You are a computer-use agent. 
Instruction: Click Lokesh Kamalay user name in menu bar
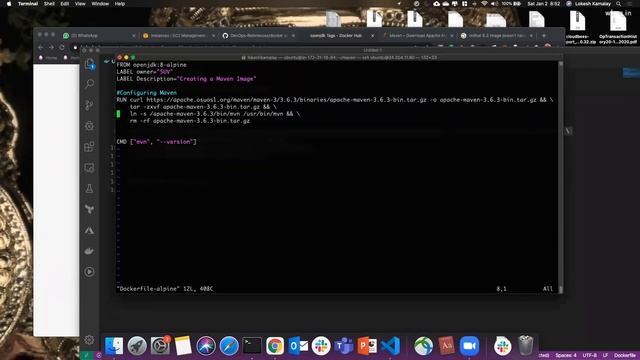[x=593, y=4]
